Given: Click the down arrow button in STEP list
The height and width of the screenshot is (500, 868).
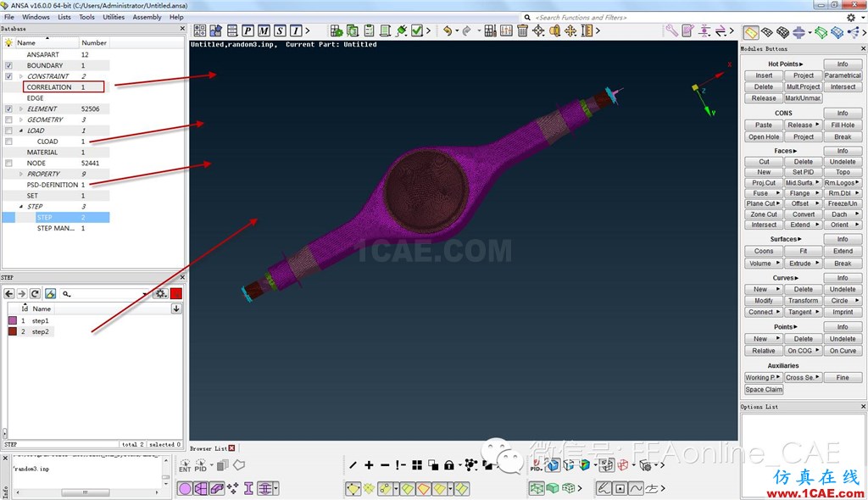Looking at the screenshot, I should click(x=176, y=308).
